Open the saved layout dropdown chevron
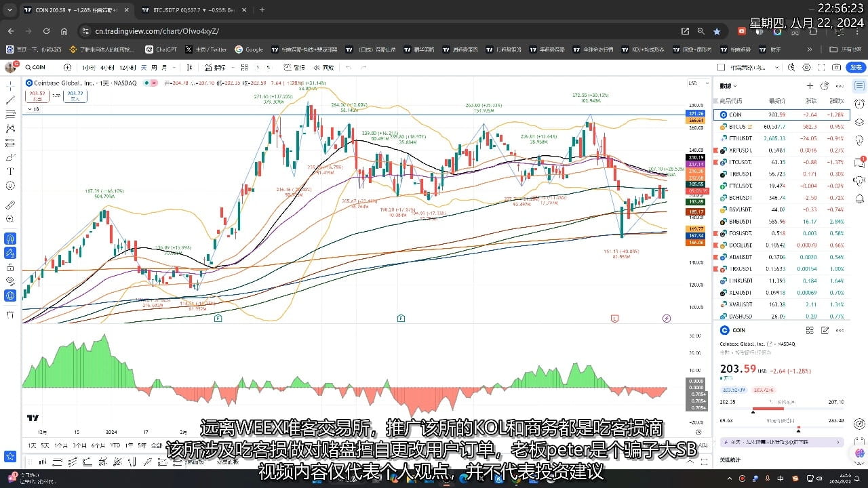This screenshot has height=488, width=868. (x=776, y=67)
